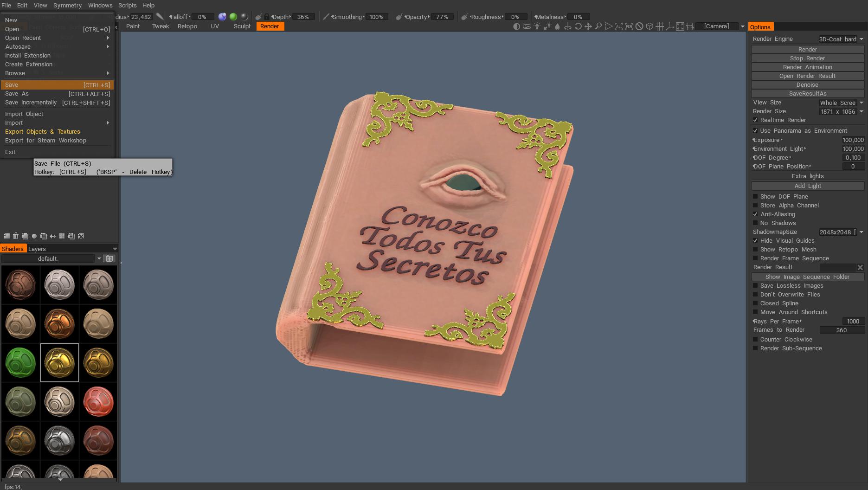Image resolution: width=868 pixels, height=490 pixels.
Task: Click the add shader folder icon
Action: tap(109, 258)
